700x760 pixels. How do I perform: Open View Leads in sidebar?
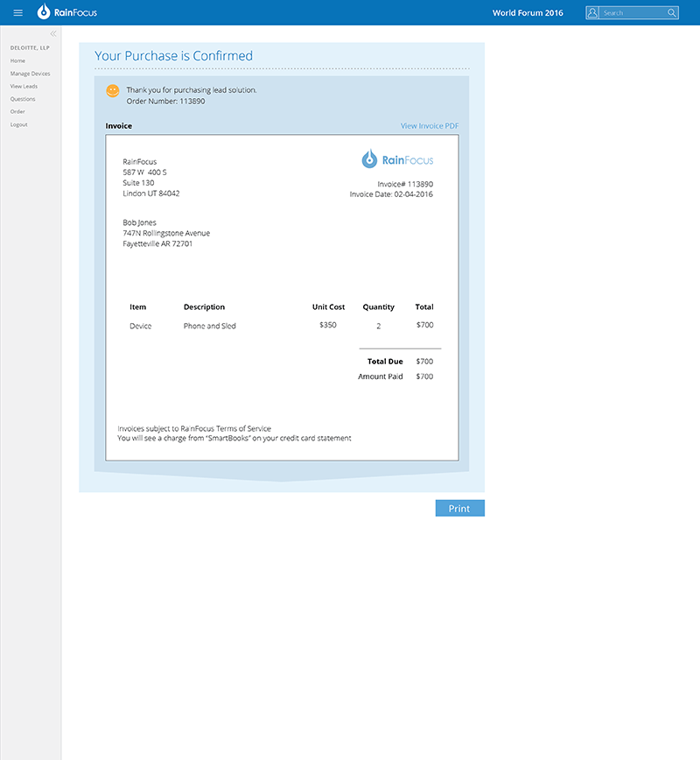pyautogui.click(x=24, y=87)
